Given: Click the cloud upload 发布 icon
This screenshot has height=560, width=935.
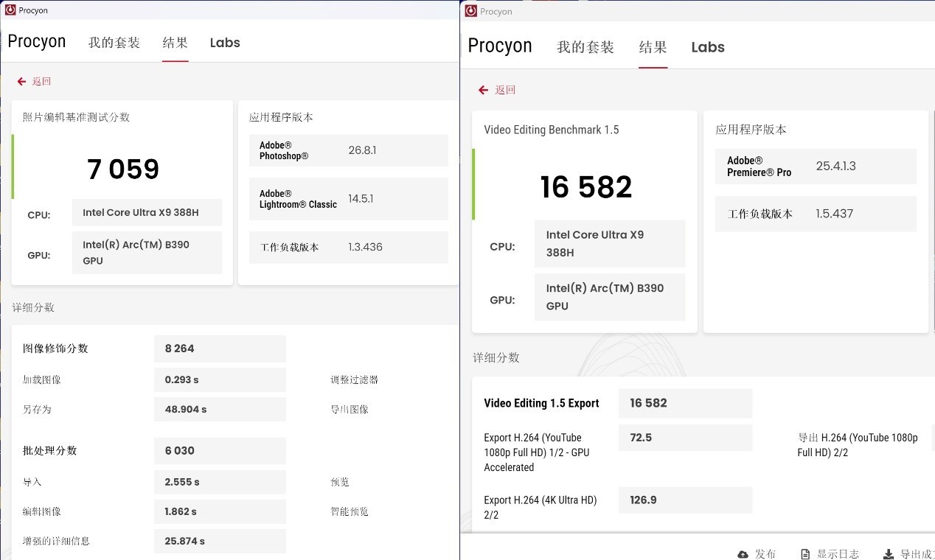Looking at the screenshot, I should click(x=743, y=553).
